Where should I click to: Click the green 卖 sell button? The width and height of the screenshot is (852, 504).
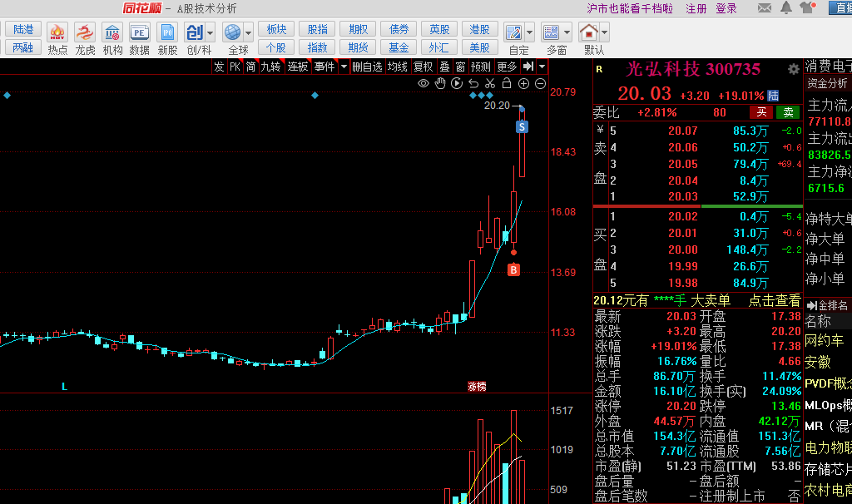click(x=788, y=112)
